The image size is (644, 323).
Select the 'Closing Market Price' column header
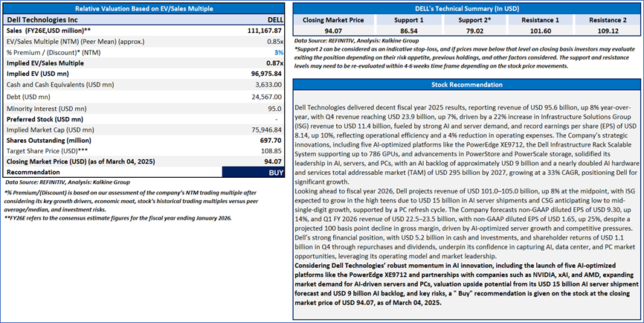[x=333, y=20]
